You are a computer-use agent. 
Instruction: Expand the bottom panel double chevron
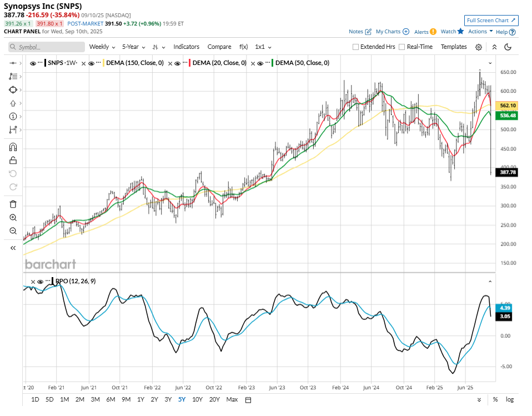click(x=479, y=400)
